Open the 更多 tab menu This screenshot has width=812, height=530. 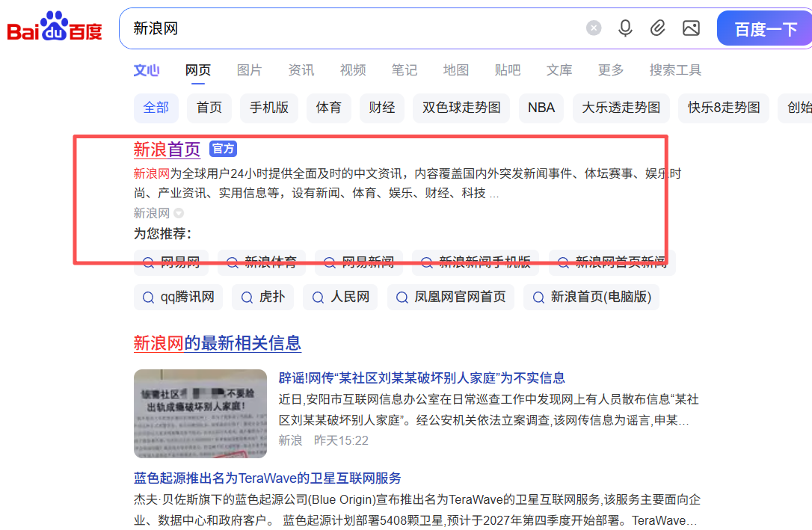pos(610,70)
